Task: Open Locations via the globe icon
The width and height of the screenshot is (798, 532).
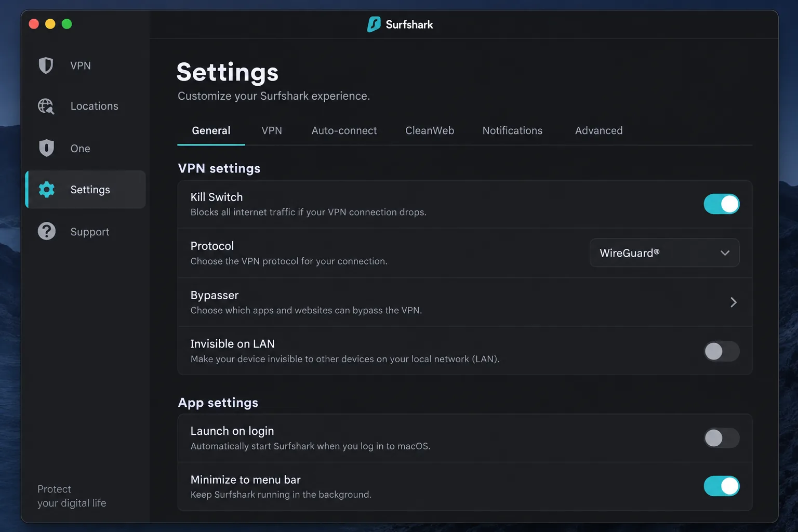Action: tap(46, 106)
